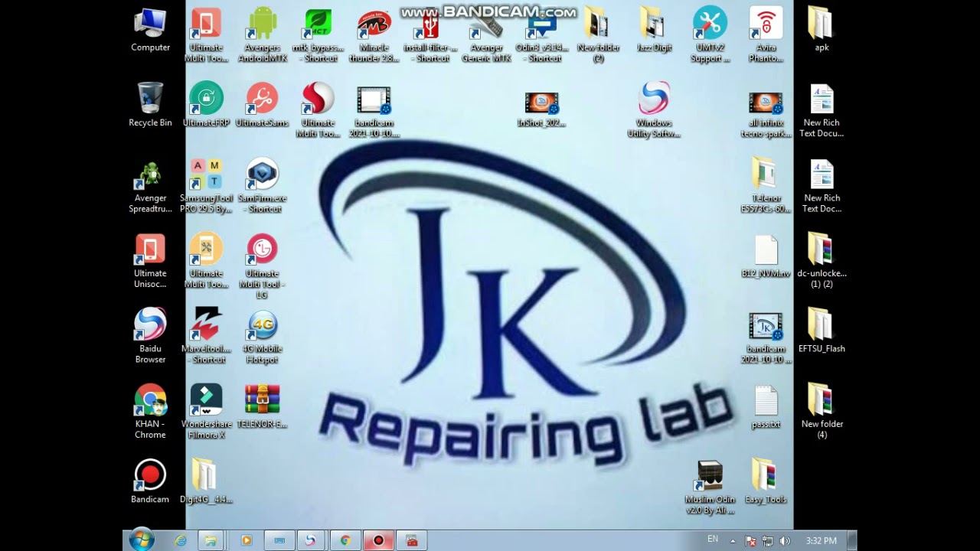Launch Baidu Browser from desktop
980x551 pixels.
(x=150, y=335)
